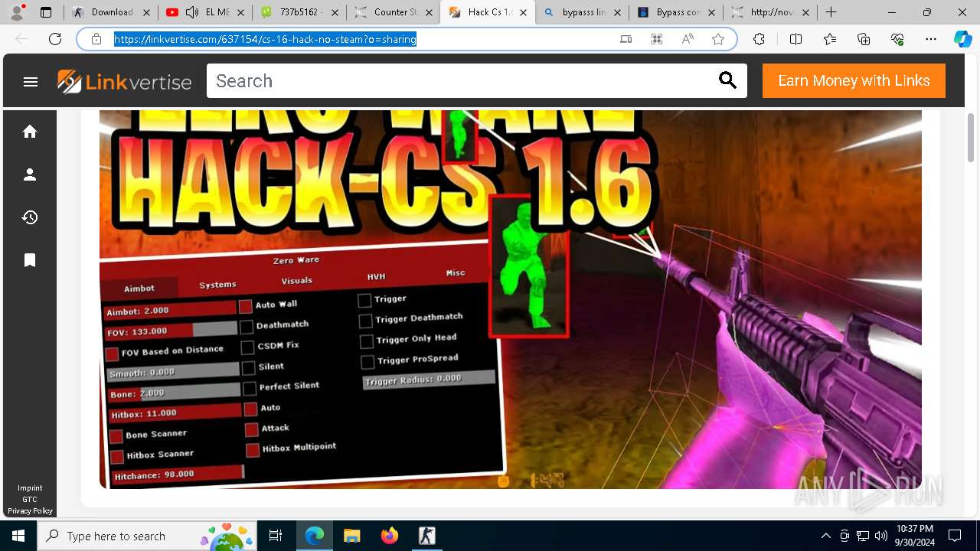The height and width of the screenshot is (551, 980).
Task: Click the Hack-CS 1.6 preview image
Action: (511, 299)
